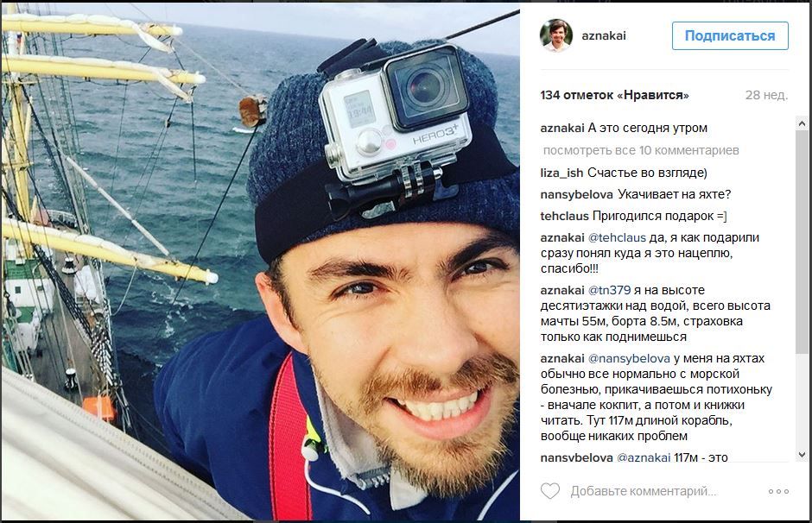
Task: Click the @nansybelova mention link
Action: tap(629, 358)
